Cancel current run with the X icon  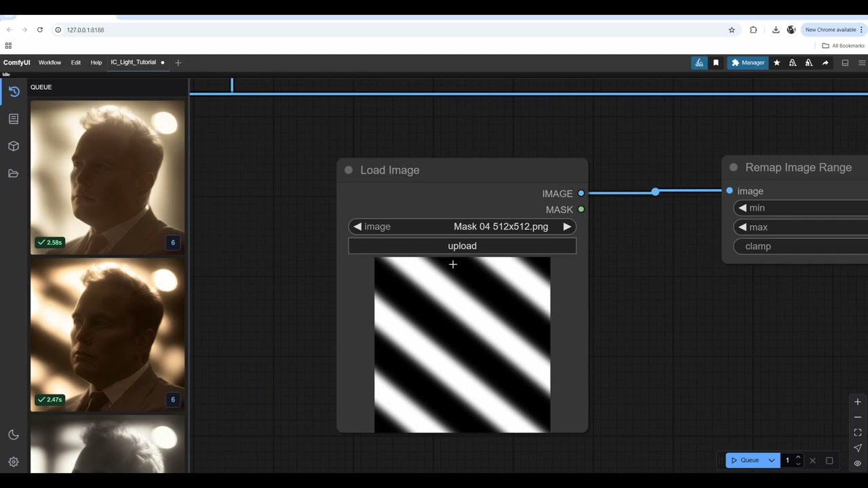click(812, 460)
